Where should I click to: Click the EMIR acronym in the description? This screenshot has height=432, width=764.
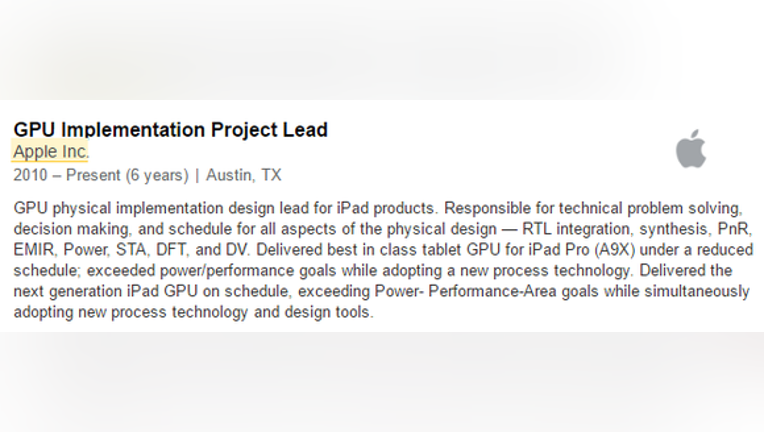pyautogui.click(x=34, y=250)
